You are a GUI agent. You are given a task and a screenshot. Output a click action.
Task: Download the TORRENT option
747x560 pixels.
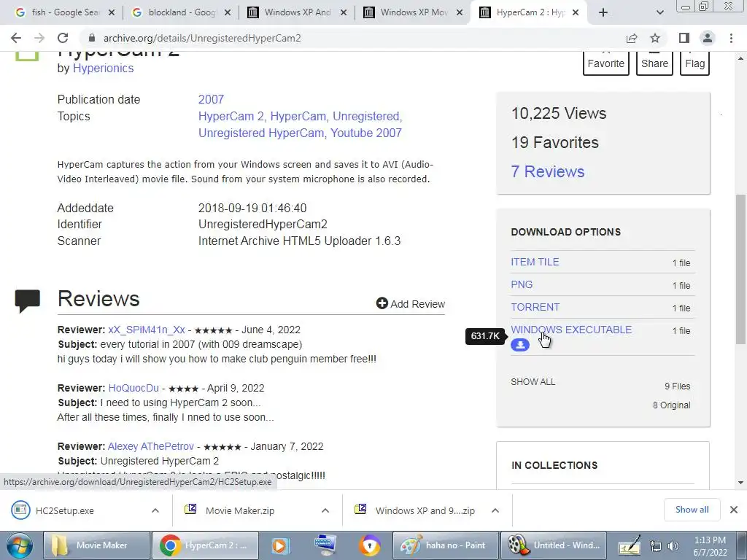coord(535,307)
